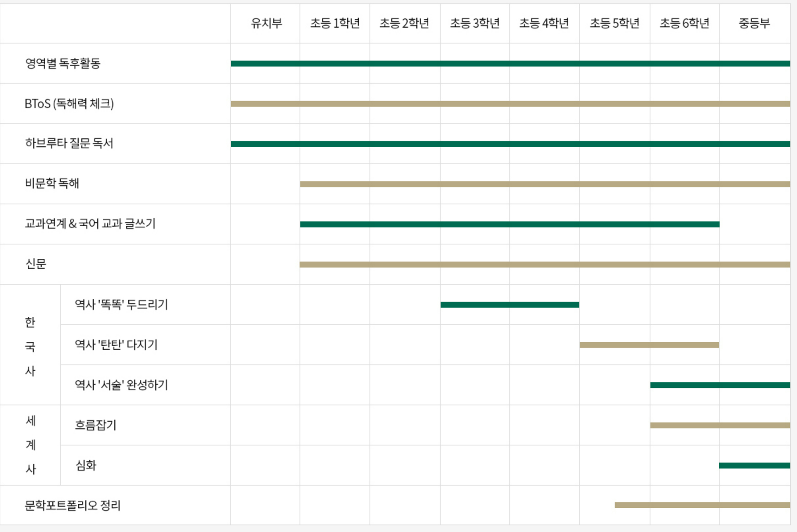Click the green 심화 timeline bar
This screenshot has width=797, height=532.
click(x=755, y=465)
